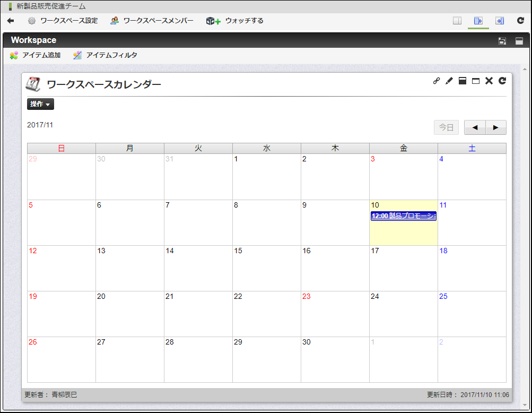Click the 土 column header

click(x=472, y=148)
